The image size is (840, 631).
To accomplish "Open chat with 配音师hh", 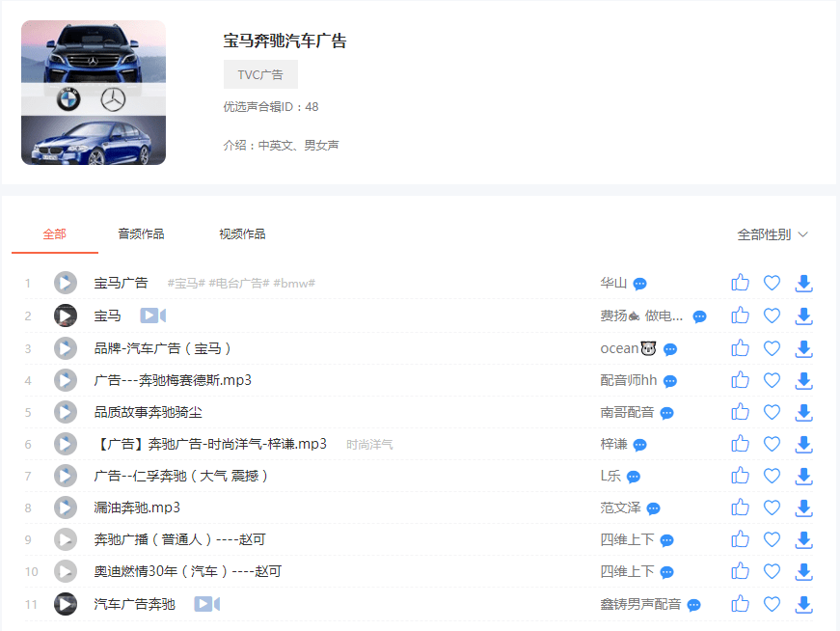I will 670,381.
